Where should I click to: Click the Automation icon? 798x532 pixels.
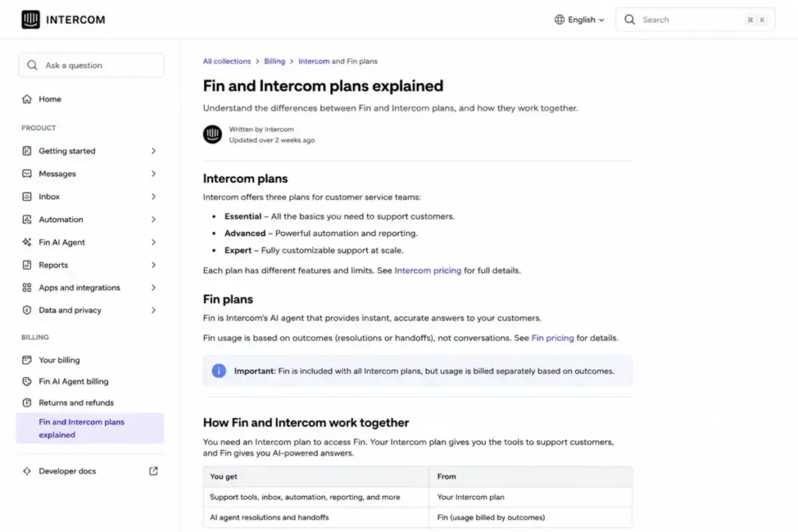pyautogui.click(x=27, y=219)
